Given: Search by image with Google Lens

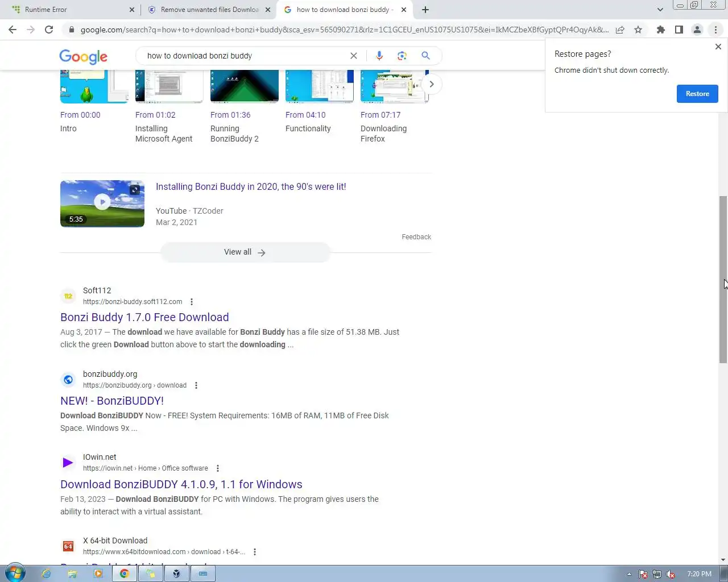Looking at the screenshot, I should click(x=402, y=56).
